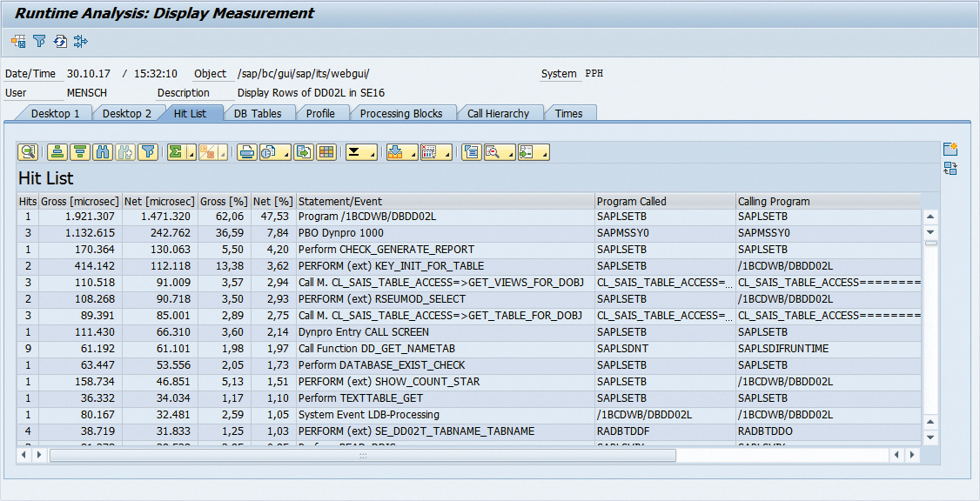Viewport: 980px width, 501px height.
Task: Choose details with the magnifier icon
Action: click(x=26, y=151)
